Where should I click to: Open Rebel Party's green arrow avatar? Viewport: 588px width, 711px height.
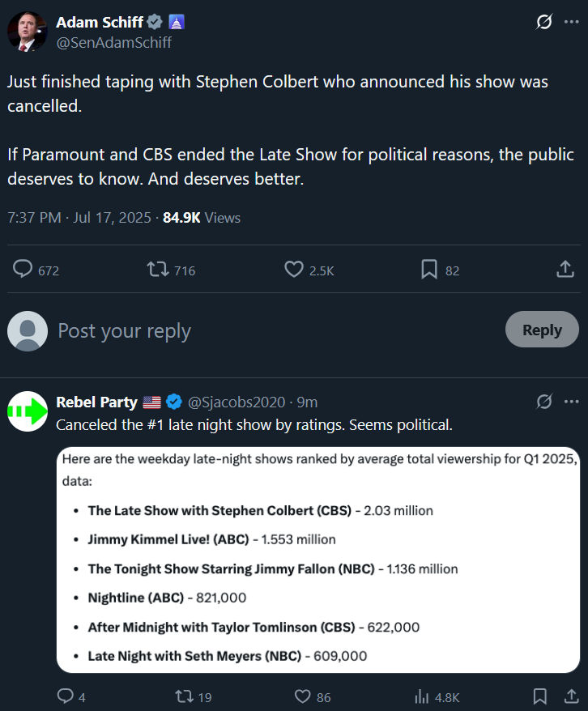tap(28, 411)
